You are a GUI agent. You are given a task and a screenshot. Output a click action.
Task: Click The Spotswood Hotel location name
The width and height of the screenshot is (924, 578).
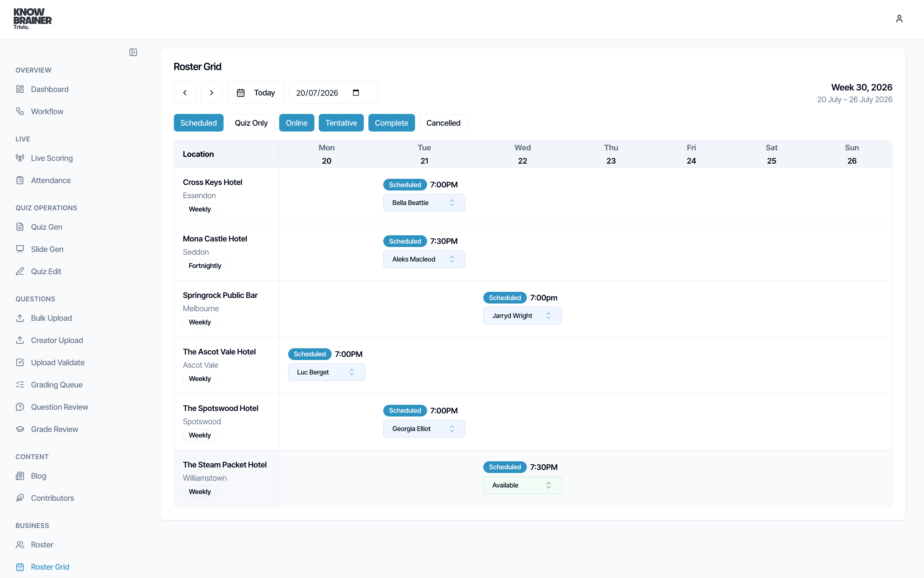(220, 408)
